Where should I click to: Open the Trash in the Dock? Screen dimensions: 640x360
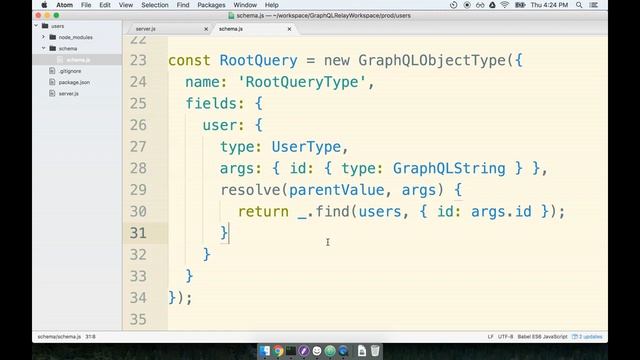(x=375, y=351)
